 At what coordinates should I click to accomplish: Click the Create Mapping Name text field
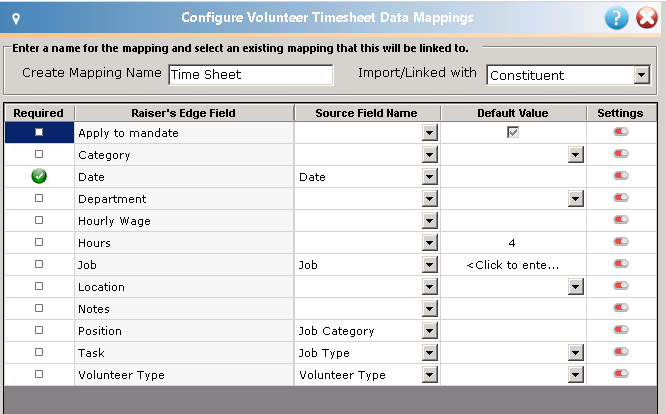pos(251,75)
